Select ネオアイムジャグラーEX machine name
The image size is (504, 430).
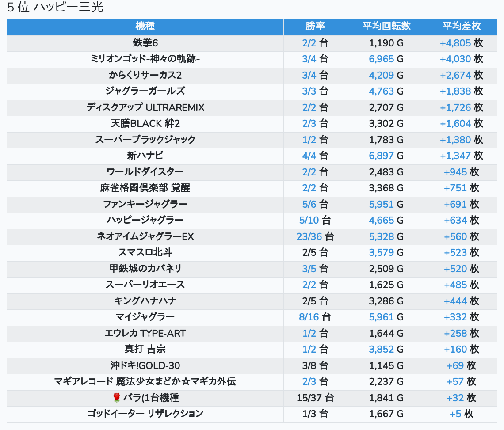point(145,236)
